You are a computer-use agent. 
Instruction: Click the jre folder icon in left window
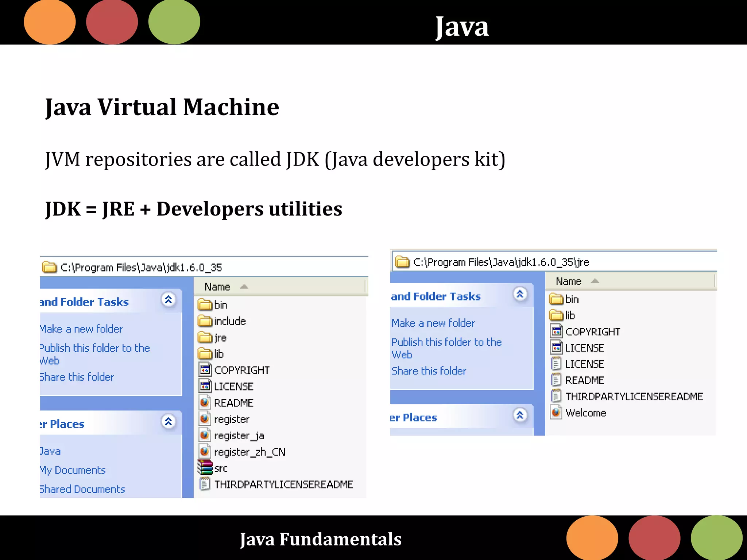coord(205,338)
